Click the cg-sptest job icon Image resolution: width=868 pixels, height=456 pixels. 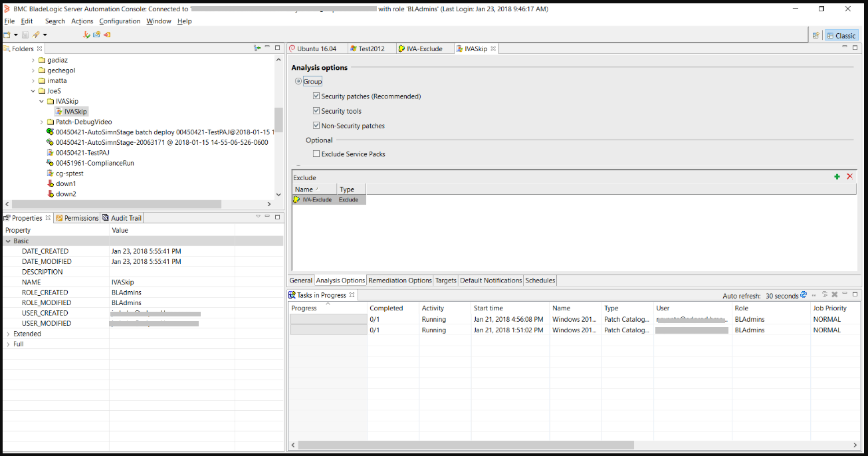tap(50, 173)
